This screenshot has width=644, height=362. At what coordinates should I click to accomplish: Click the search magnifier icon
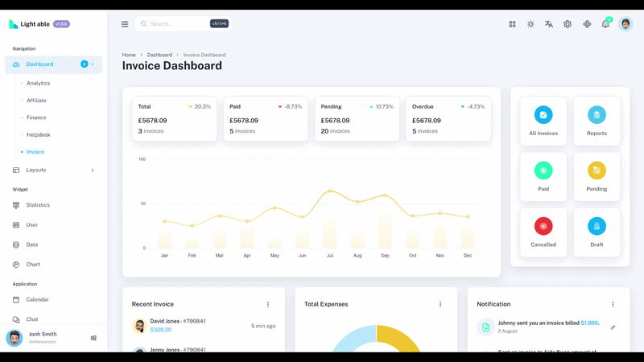[144, 24]
